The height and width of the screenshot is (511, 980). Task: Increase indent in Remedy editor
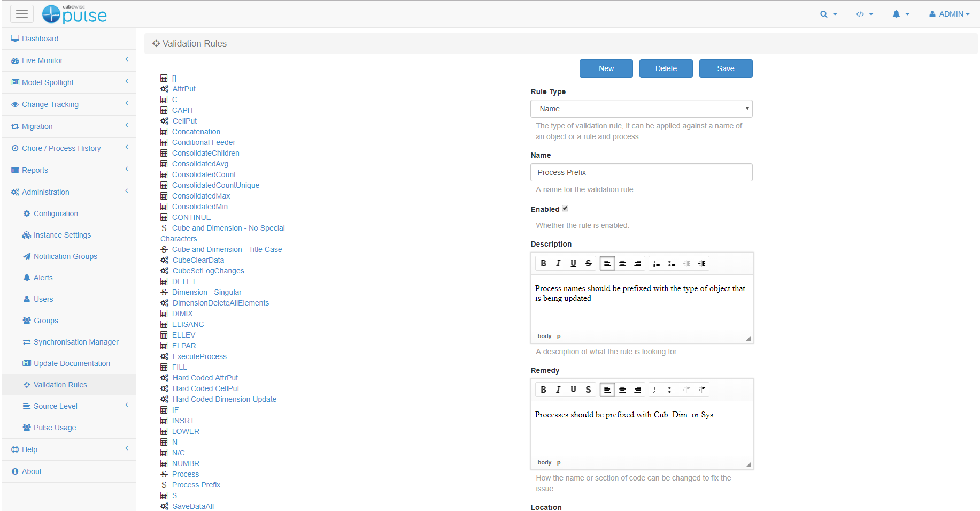tap(701, 390)
